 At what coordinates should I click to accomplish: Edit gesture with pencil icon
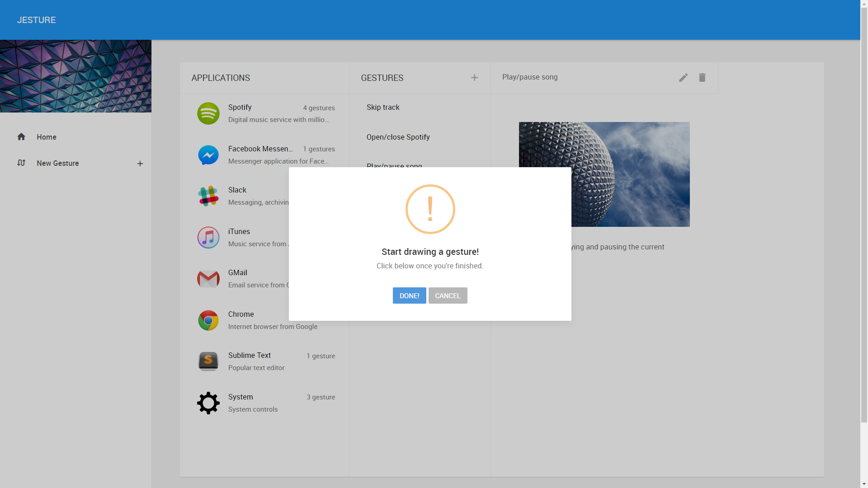click(x=683, y=78)
